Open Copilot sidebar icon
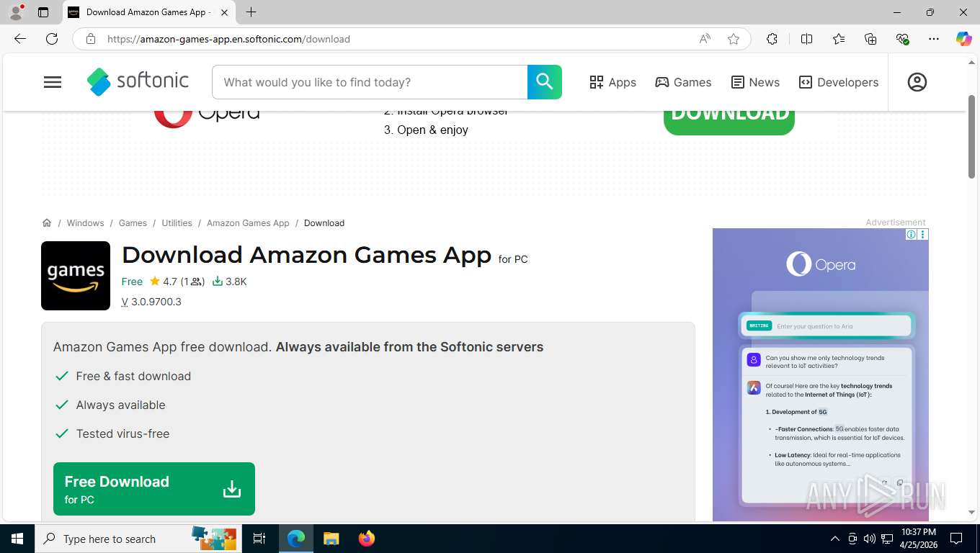The image size is (980, 553). pos(963,39)
